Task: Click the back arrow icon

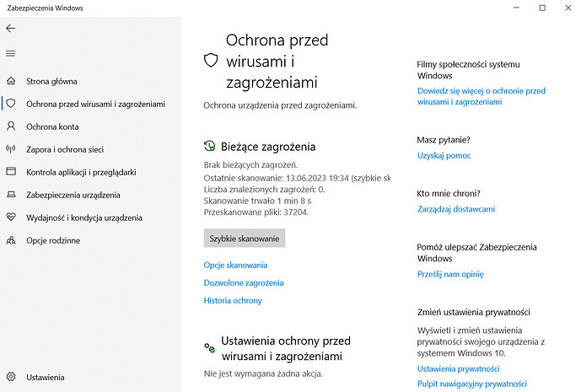Action: [11, 28]
